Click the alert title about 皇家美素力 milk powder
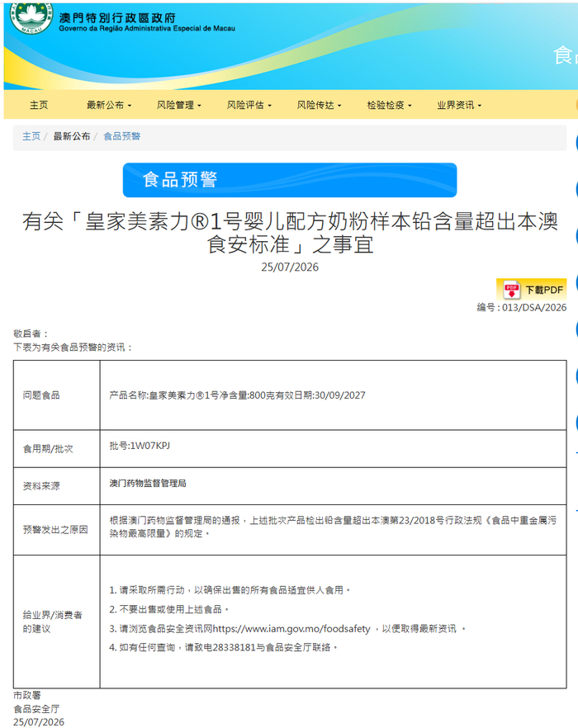 click(x=290, y=233)
